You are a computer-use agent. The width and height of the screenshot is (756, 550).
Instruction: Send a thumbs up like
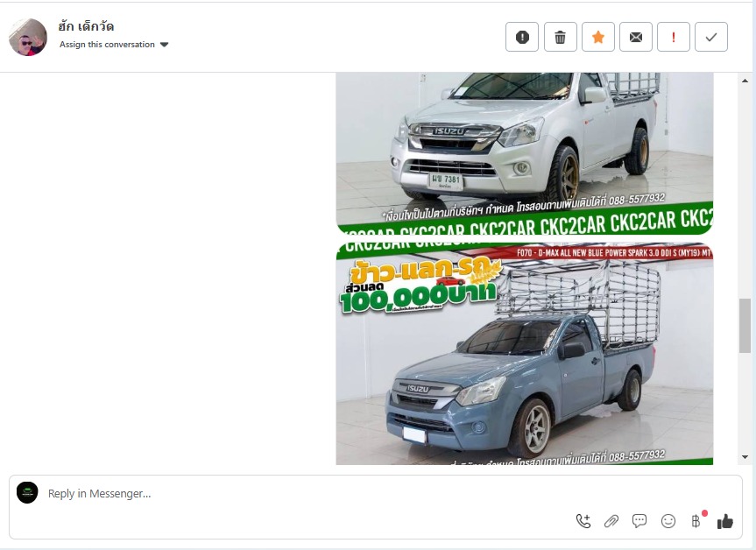tap(724, 521)
